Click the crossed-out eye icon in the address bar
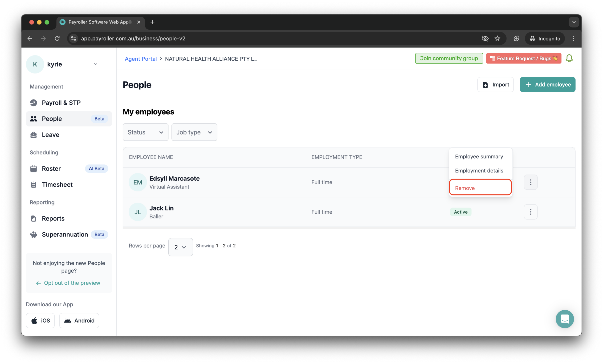Image resolution: width=603 pixels, height=364 pixels. [x=485, y=38]
